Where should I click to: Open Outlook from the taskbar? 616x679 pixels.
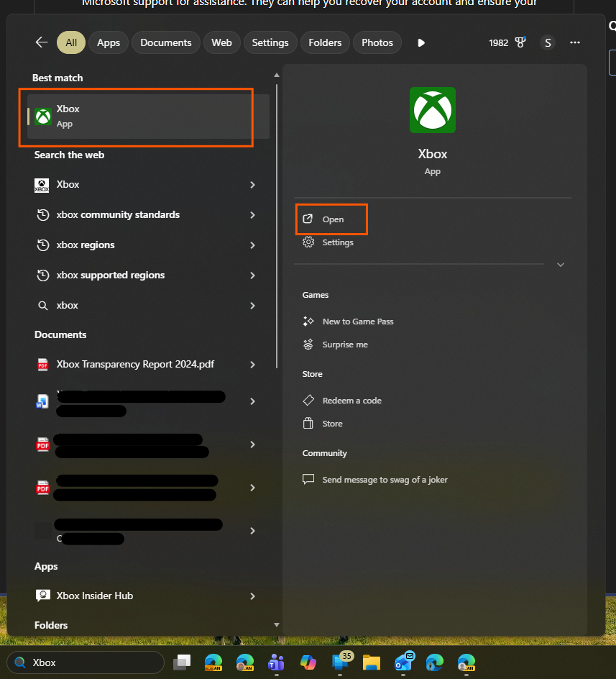coord(404,662)
